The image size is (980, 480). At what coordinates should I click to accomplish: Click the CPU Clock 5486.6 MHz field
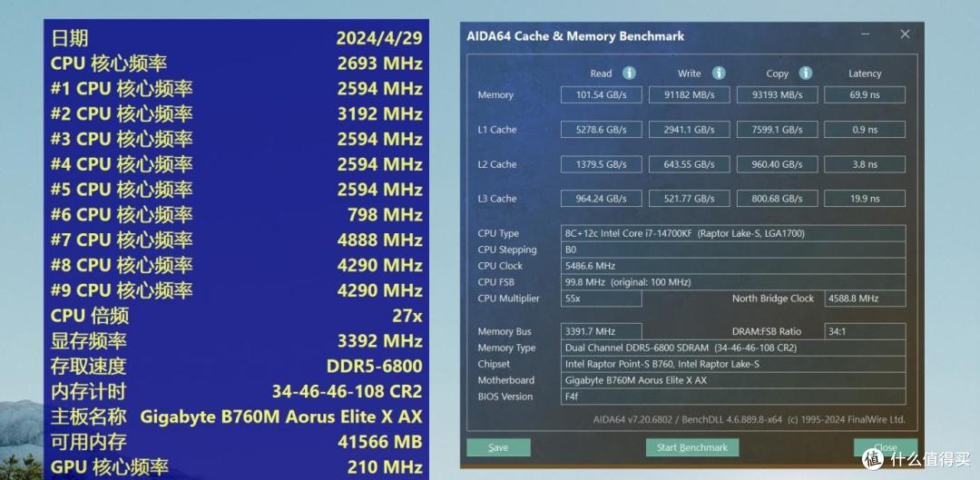733,266
